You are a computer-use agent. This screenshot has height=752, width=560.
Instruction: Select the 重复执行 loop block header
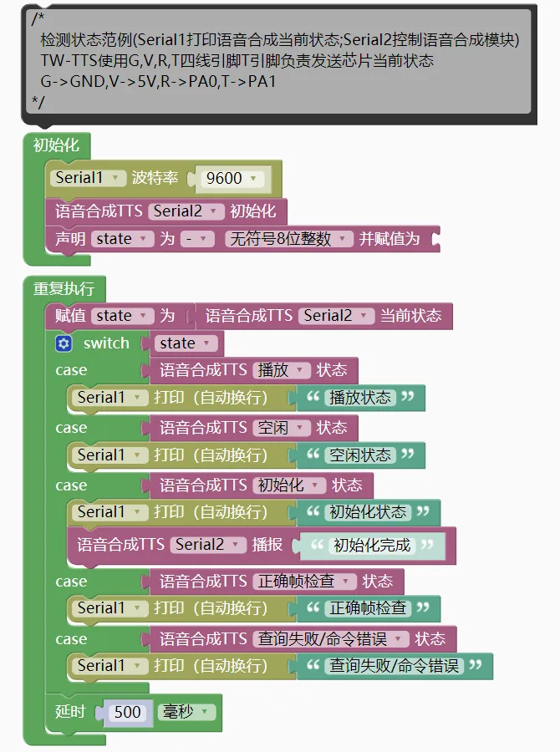coord(64,289)
